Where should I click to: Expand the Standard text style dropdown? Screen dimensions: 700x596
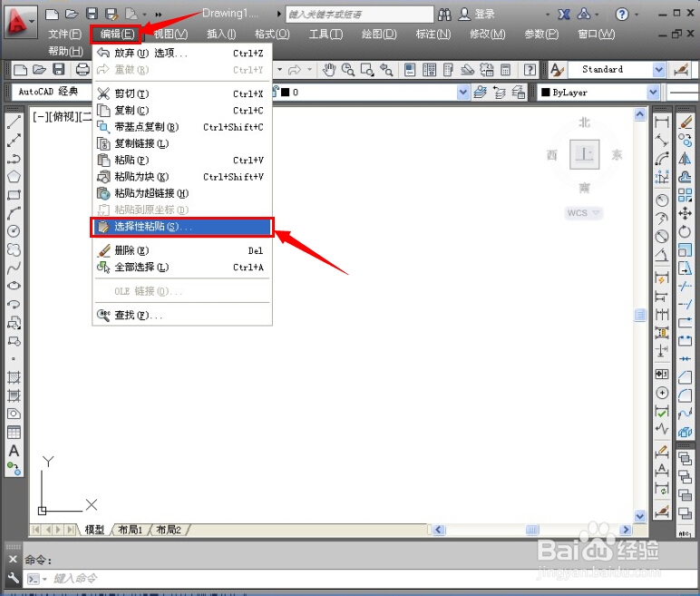pos(658,70)
